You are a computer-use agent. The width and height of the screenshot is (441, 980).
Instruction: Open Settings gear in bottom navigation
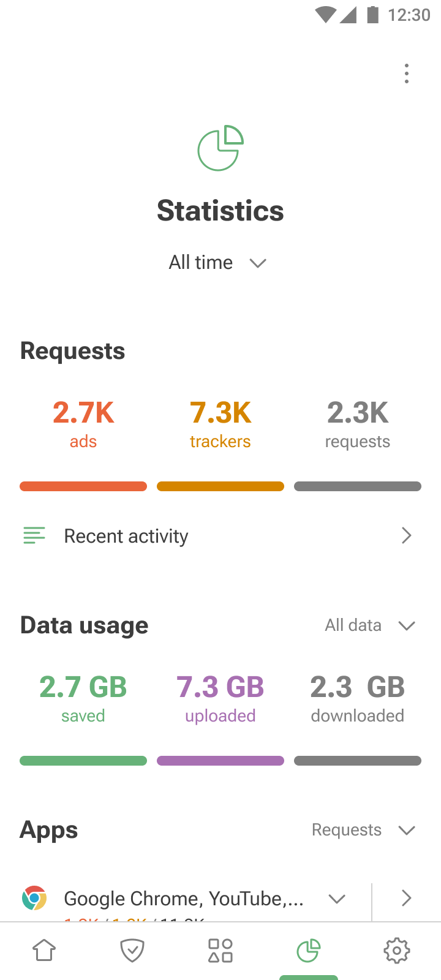(x=397, y=951)
